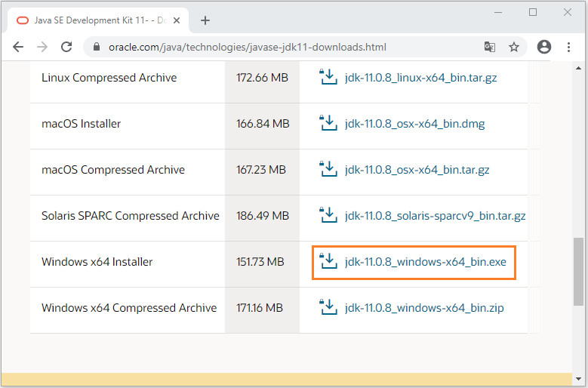Open the Chrome profile avatar
This screenshot has width=588, height=388.
(x=544, y=47)
